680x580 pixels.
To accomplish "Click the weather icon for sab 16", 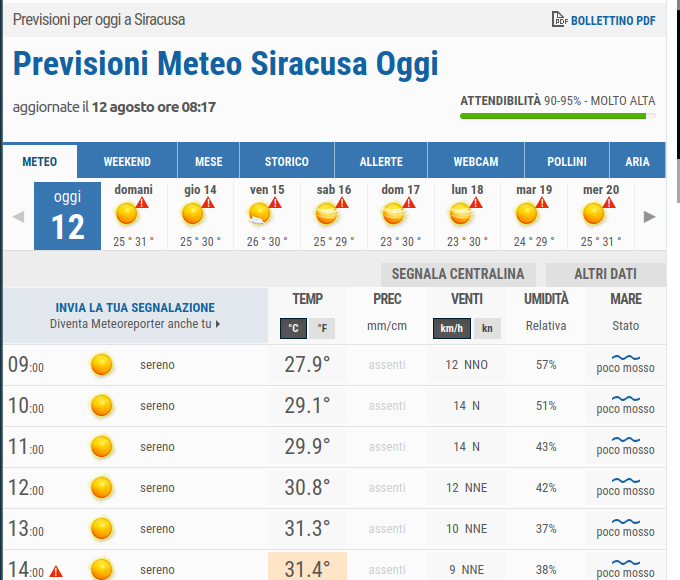I will [x=327, y=213].
